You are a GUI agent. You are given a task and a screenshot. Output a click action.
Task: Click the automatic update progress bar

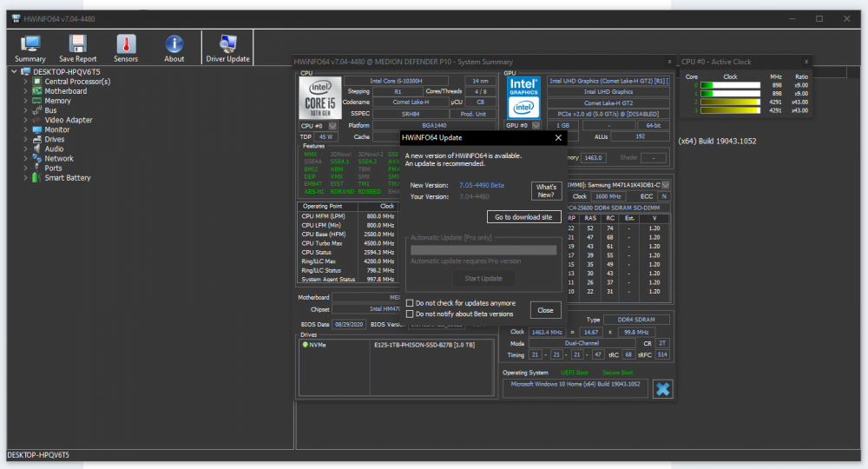[x=483, y=250]
